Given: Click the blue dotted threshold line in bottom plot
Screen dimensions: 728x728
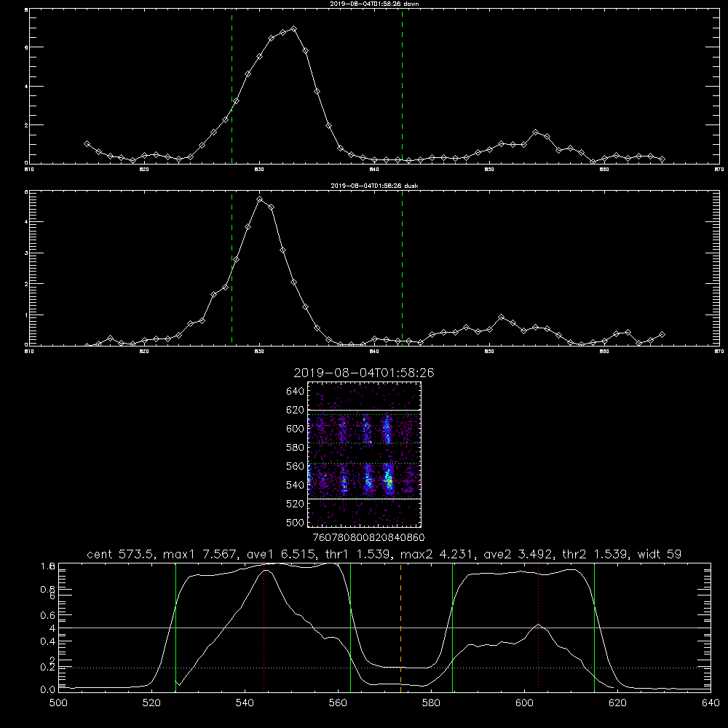Looking at the screenshot, I should coord(384,668).
